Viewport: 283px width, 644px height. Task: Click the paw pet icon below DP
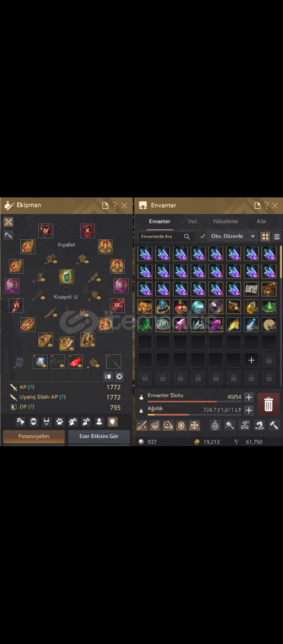coord(60,422)
